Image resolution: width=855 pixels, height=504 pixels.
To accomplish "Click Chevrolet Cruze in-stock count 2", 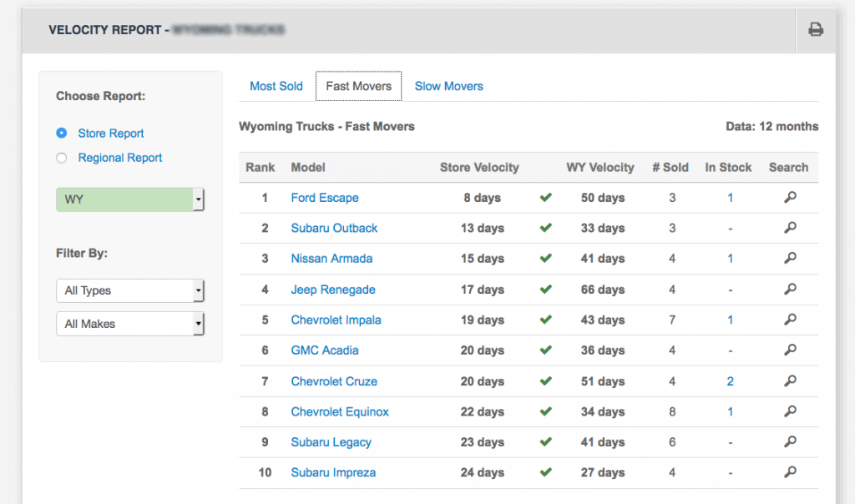I will click(x=730, y=381).
